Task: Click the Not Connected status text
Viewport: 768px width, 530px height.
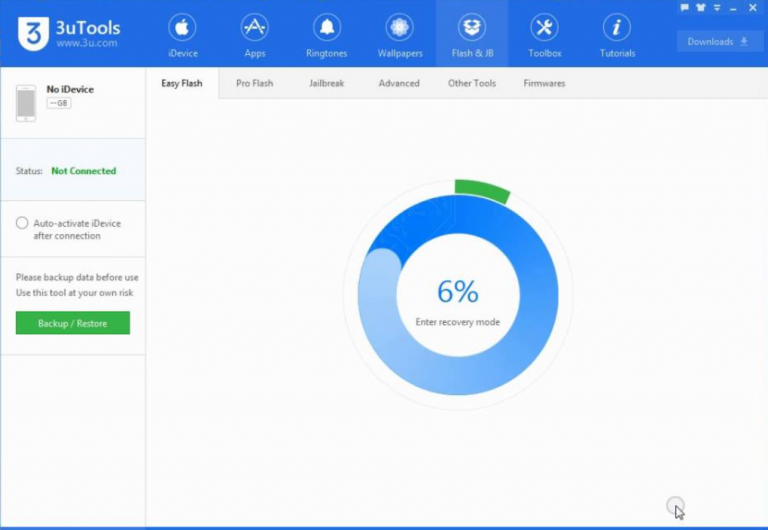Action: 84,171
